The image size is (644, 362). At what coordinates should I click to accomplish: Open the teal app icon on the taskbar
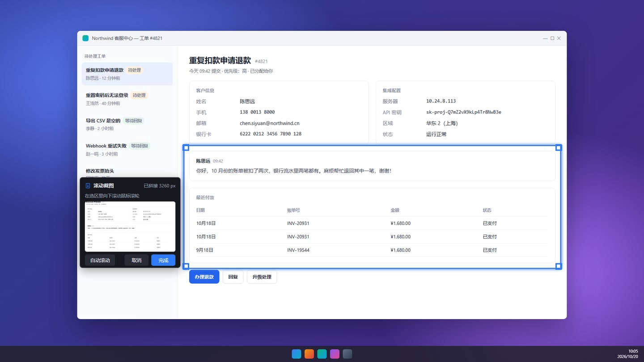322,354
